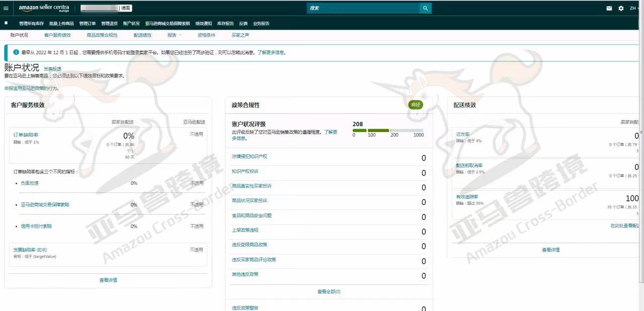Open 批量上传商品 in the menu bar
This screenshot has width=644, height=311.
click(61, 24)
